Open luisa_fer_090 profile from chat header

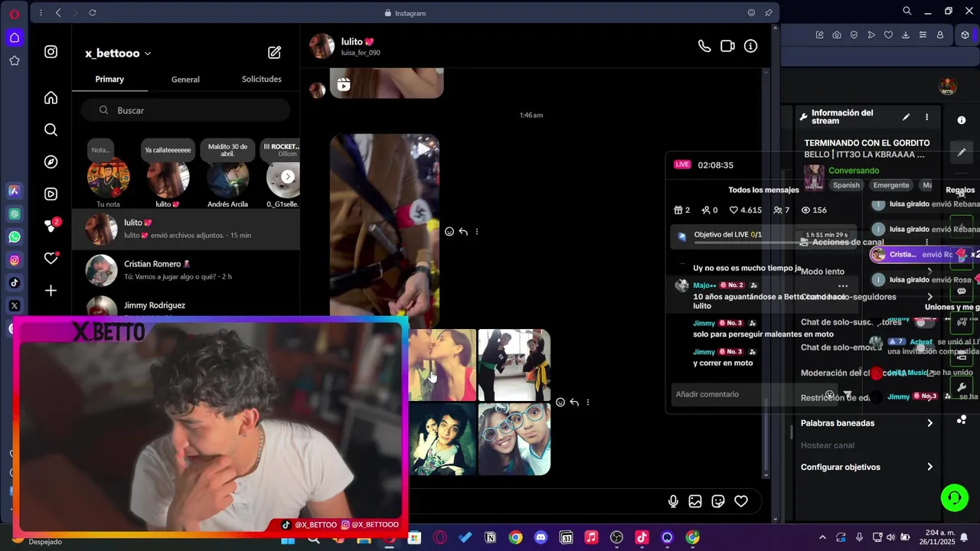coord(361,53)
